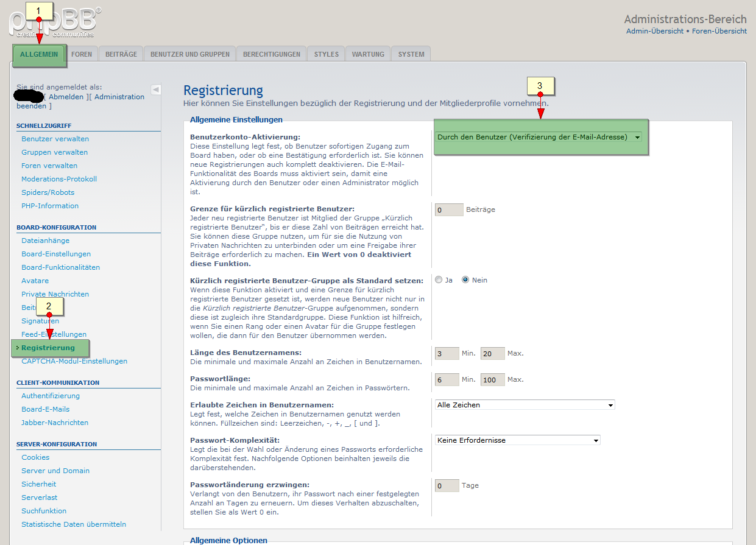756x545 pixels.
Task: Select the Ja radio button
Action: [439, 280]
